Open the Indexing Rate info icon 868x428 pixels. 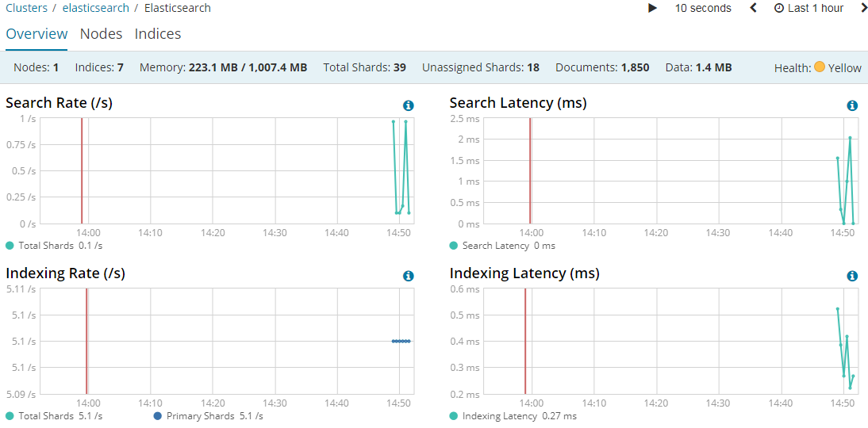click(x=408, y=276)
